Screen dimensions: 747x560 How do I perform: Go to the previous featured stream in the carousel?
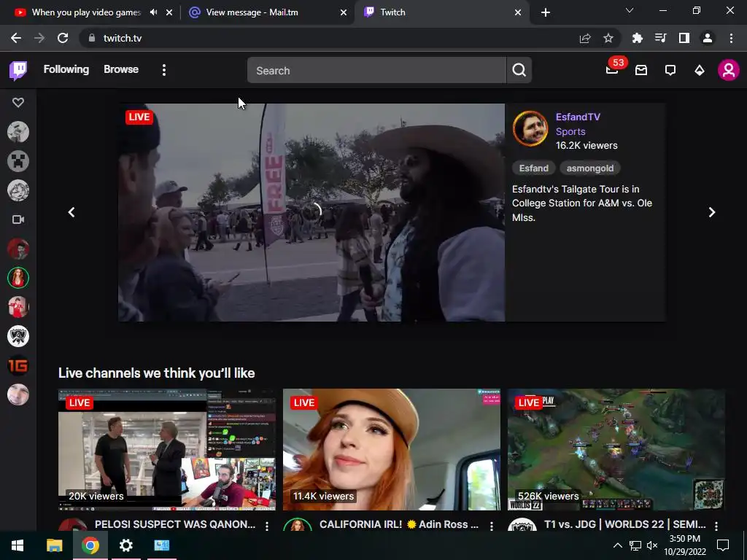tap(71, 212)
